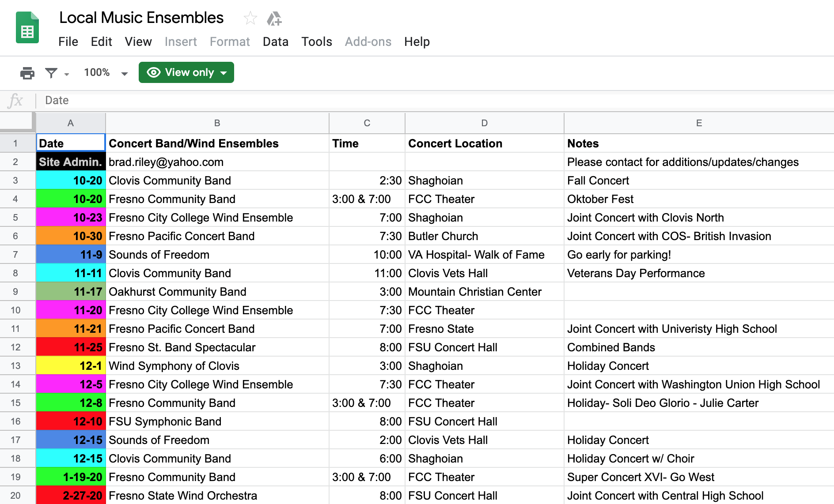The height and width of the screenshot is (504, 834).
Task: Select column B header
Action: [x=217, y=123]
